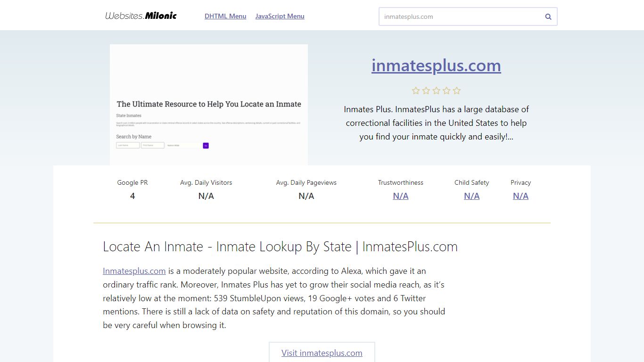Screen dimensions: 644x362
Task: Select the Avg. Daily Visitors N/A value
Action: tap(206, 196)
